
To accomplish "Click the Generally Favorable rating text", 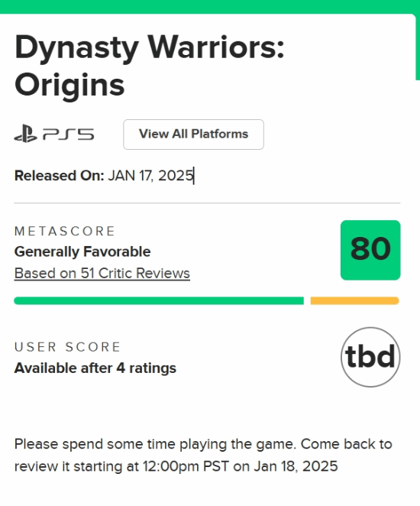I will [x=82, y=251].
